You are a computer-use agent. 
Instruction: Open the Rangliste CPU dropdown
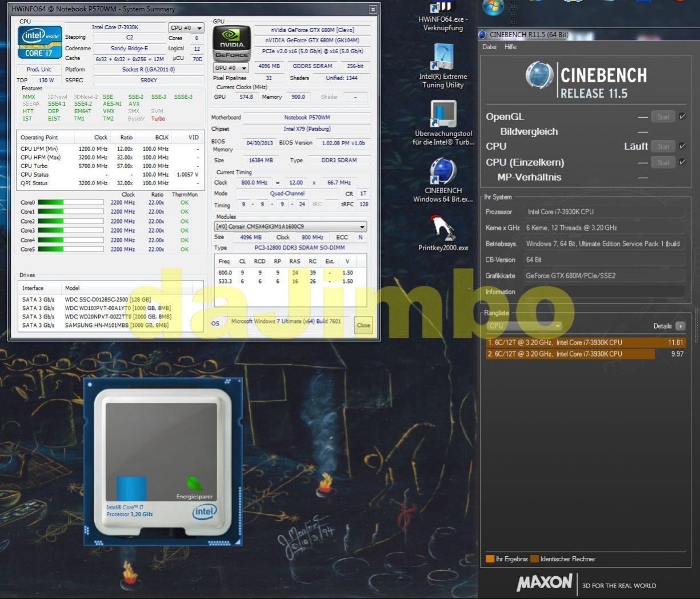tap(524, 326)
